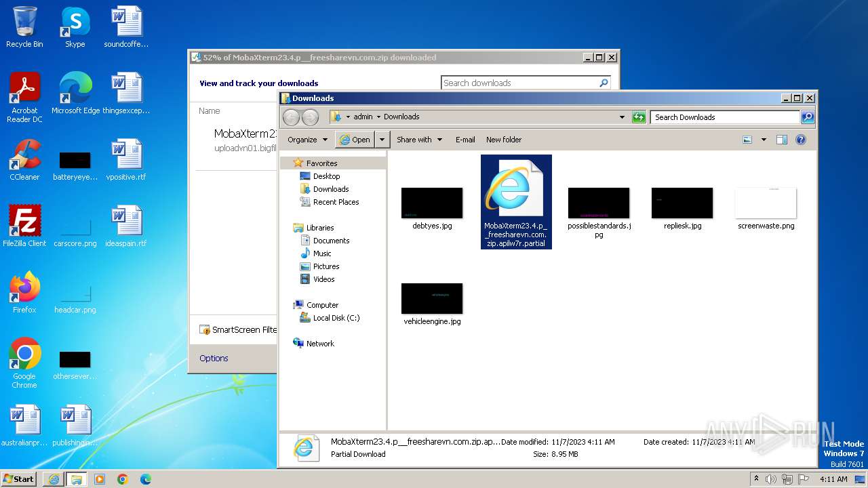
Task: Select possiblestandards.jpg thumbnail
Action: click(599, 213)
